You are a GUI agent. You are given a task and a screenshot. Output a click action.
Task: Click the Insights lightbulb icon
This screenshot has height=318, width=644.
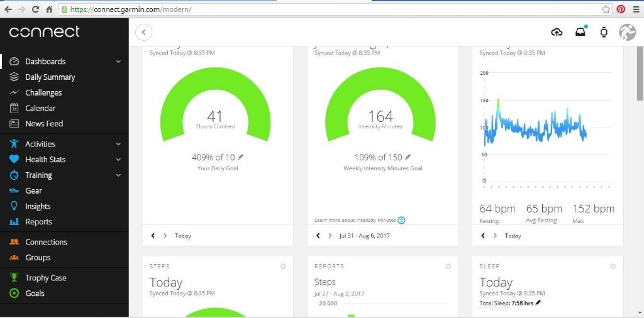[14, 206]
